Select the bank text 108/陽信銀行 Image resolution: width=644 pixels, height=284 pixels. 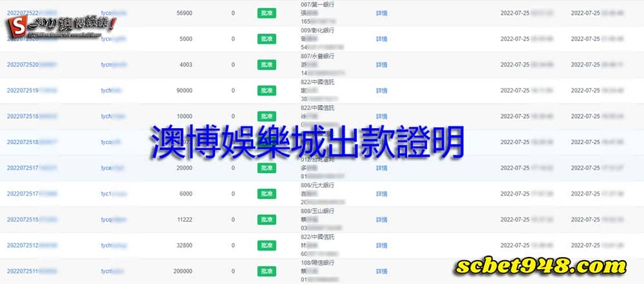coord(317,263)
